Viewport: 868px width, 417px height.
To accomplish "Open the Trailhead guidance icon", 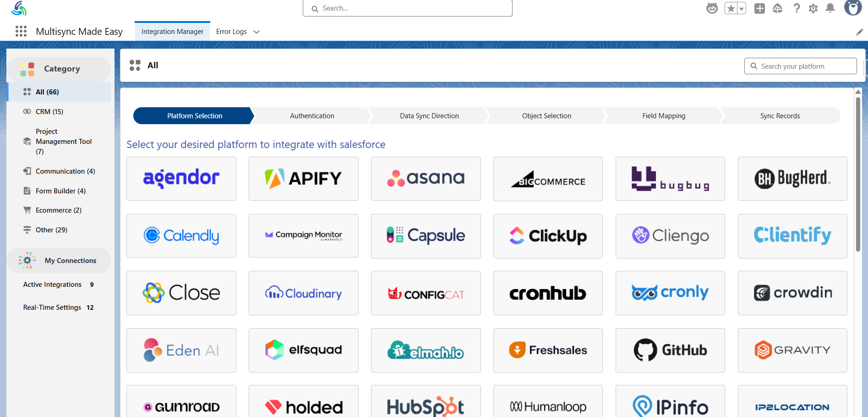I will click(777, 8).
